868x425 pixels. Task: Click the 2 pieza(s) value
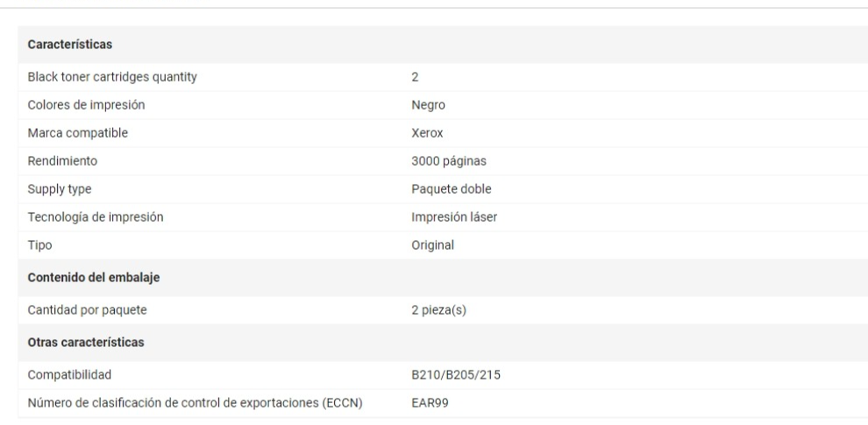439,310
